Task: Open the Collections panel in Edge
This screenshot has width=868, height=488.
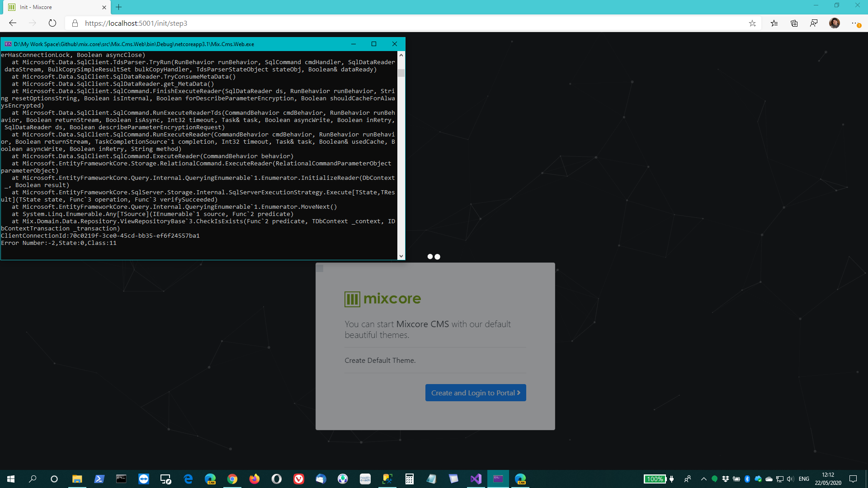Action: pos(794,23)
